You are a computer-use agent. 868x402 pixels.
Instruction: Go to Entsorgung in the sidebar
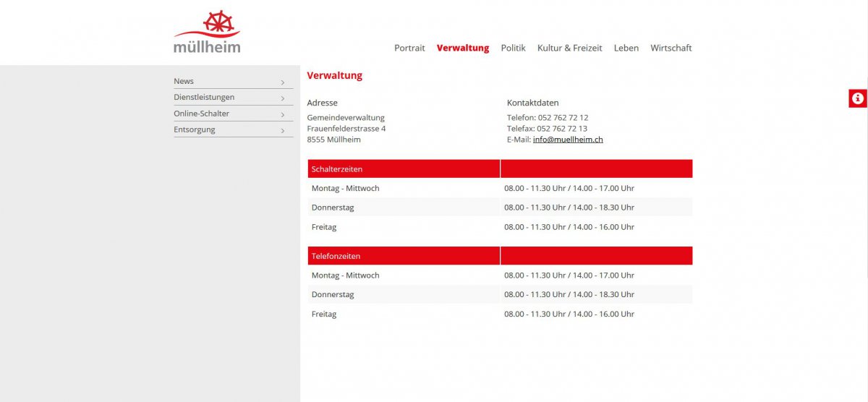[x=194, y=130]
